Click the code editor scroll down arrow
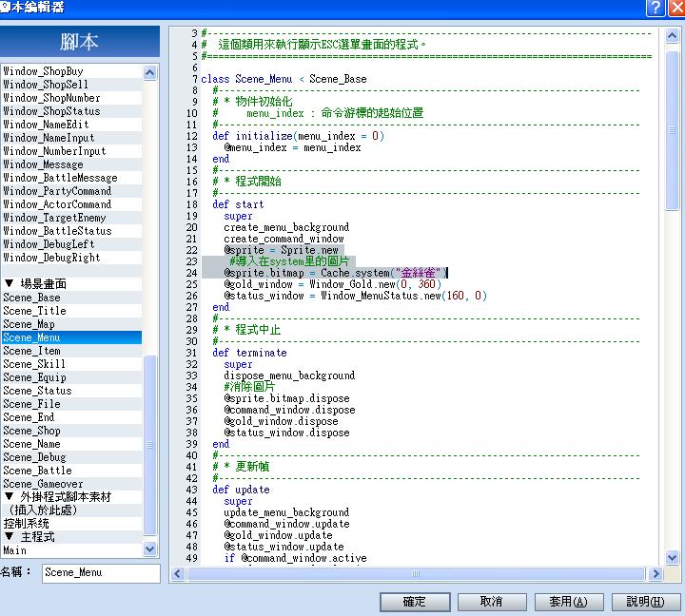 [672, 557]
